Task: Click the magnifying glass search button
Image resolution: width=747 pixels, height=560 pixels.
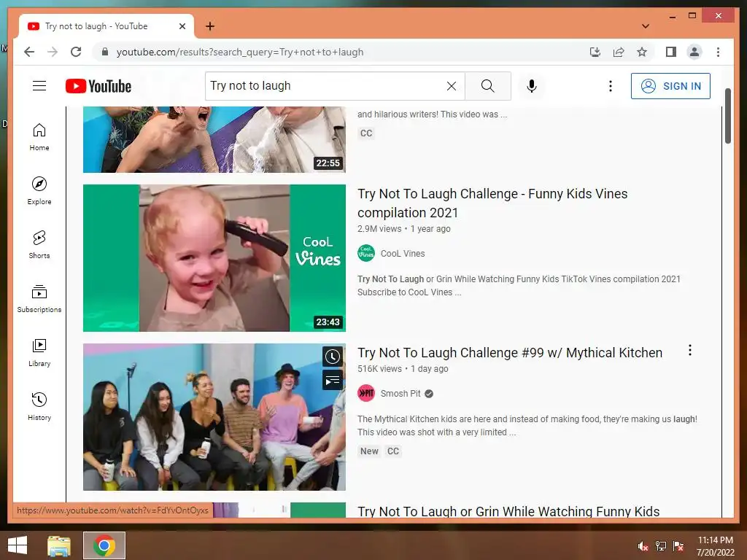Action: coord(488,86)
